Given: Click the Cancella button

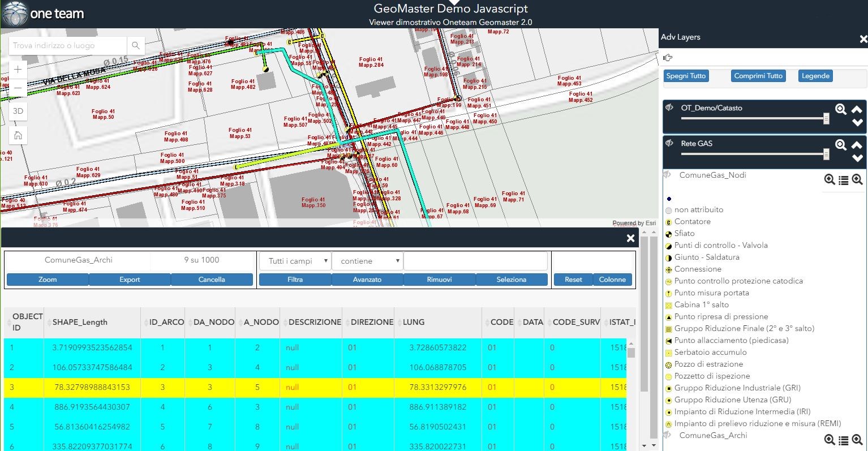Looking at the screenshot, I should tap(212, 280).
